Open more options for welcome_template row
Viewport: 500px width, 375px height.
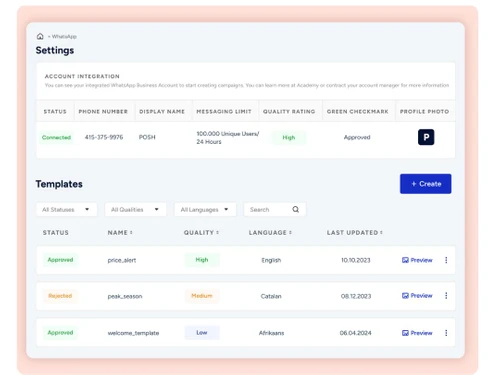coord(446,333)
